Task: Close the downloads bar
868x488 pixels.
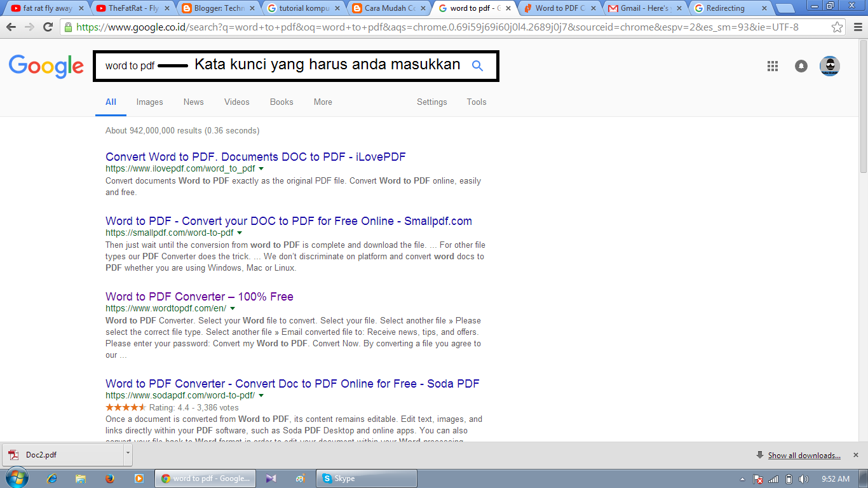Action: click(855, 455)
